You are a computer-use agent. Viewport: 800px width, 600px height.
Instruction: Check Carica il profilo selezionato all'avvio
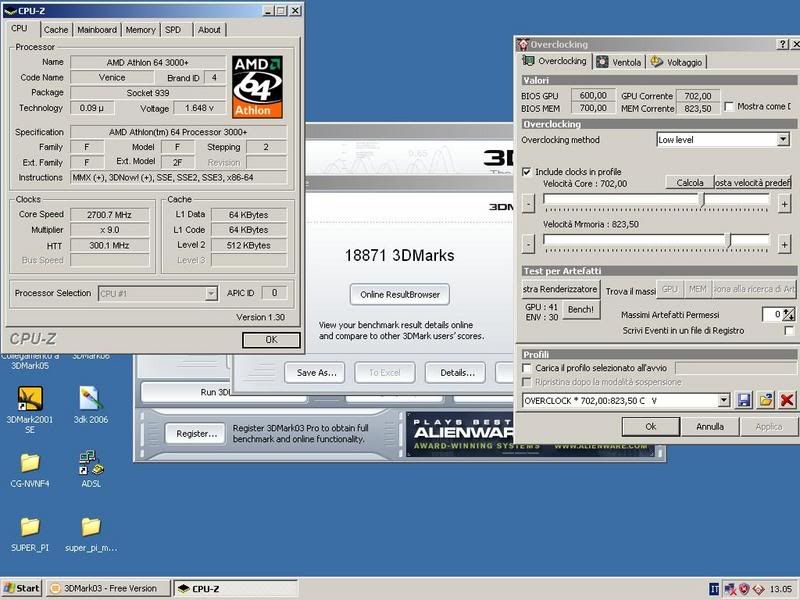point(527,368)
